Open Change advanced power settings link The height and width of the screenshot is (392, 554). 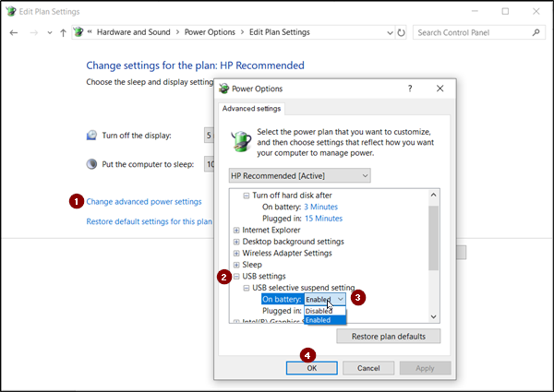(144, 201)
